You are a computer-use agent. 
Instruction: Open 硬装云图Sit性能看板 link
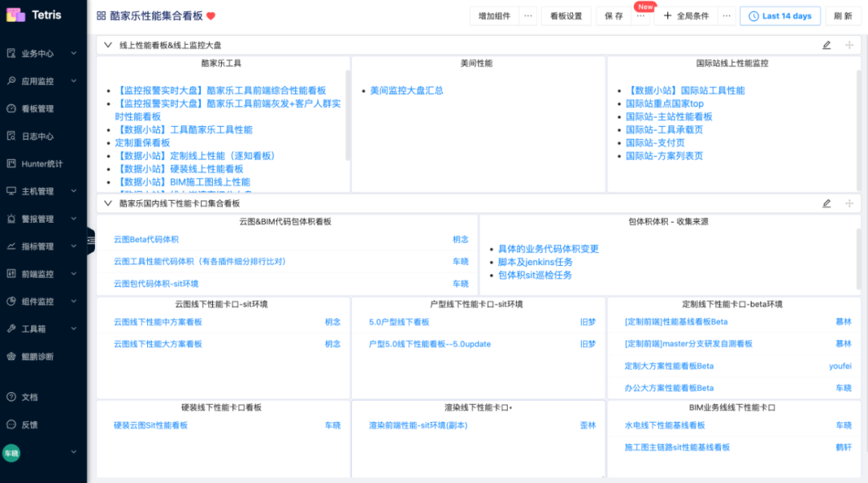point(150,425)
